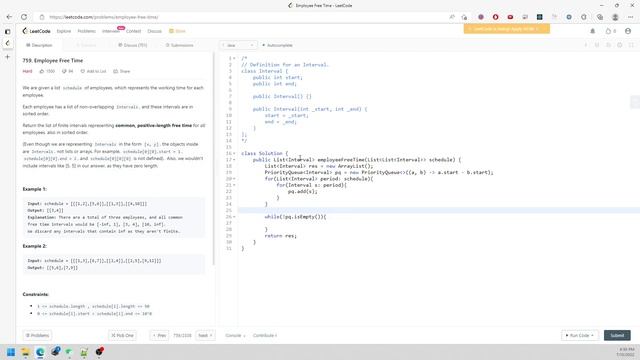Screen dimensions: 640x360
Task: Click the blue gear extension icon
Action: (x=569, y=17)
